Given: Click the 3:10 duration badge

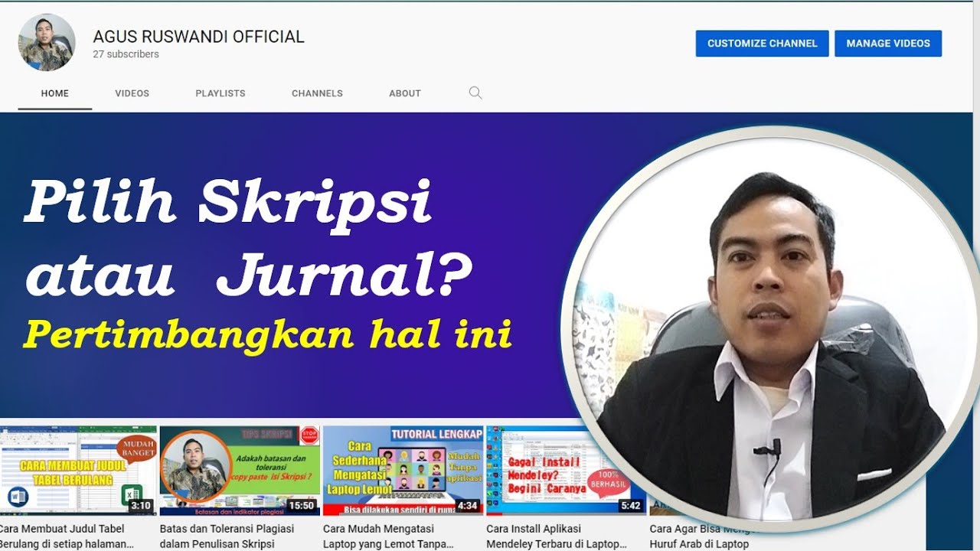Looking at the screenshot, I should tap(140, 506).
